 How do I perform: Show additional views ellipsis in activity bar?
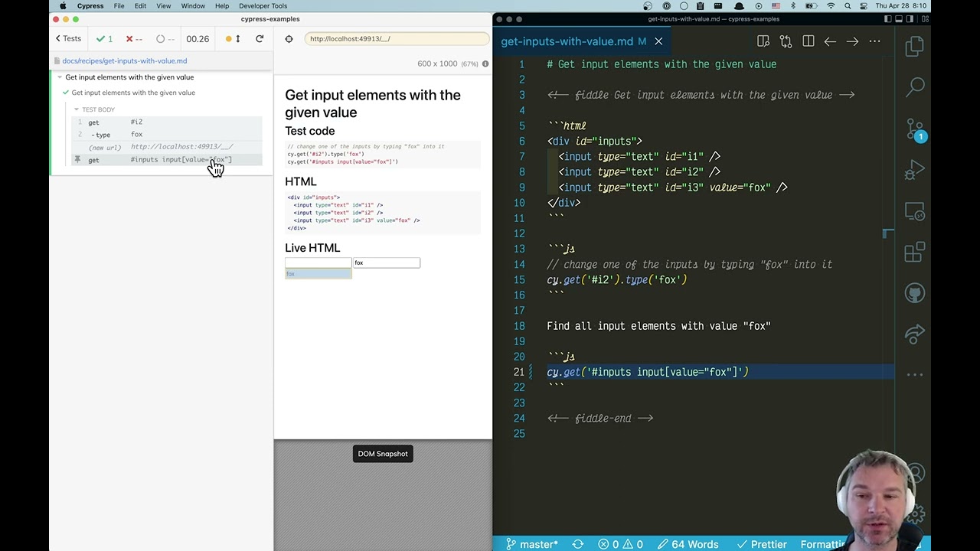pos(915,376)
